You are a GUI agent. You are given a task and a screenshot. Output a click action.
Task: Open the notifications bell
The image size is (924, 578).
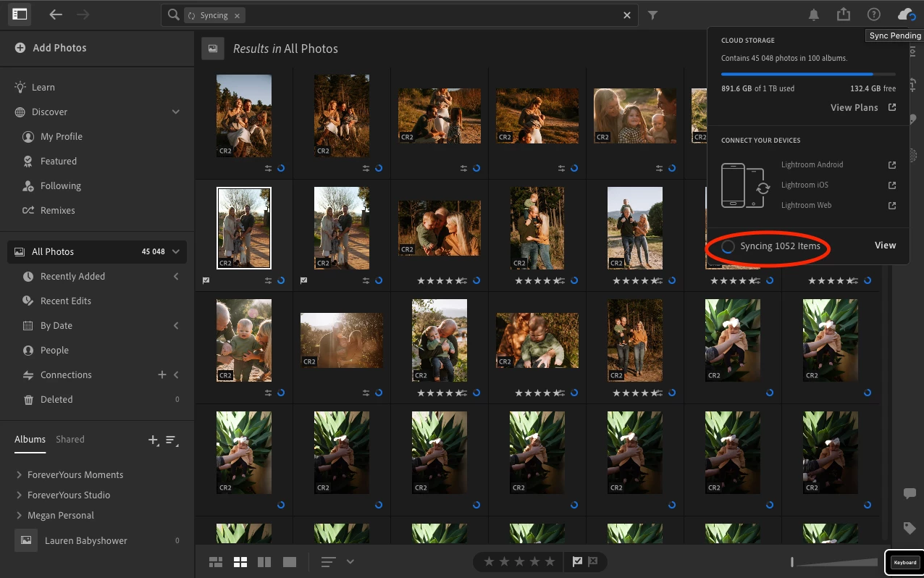pos(814,14)
